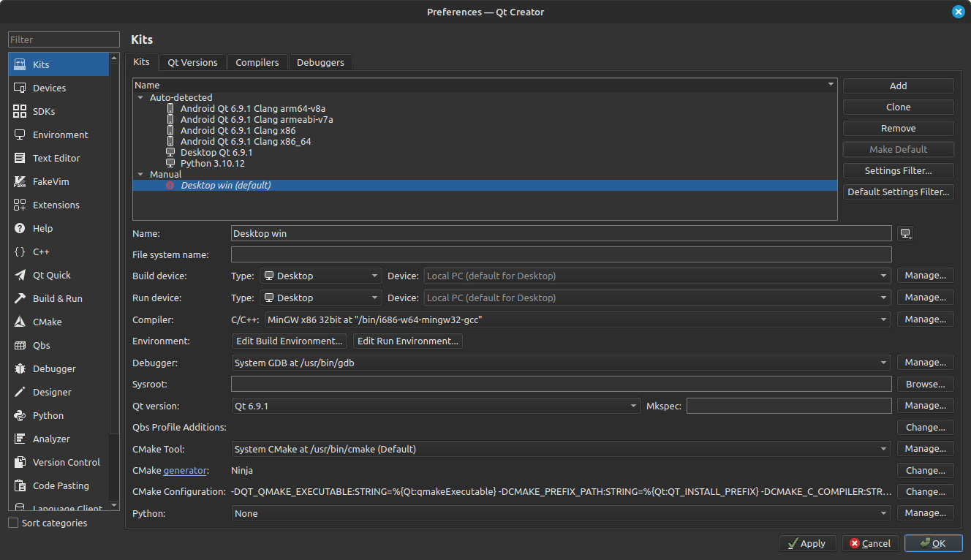Image resolution: width=971 pixels, height=560 pixels.
Task: Open the Analyzer category icon
Action: (20, 439)
